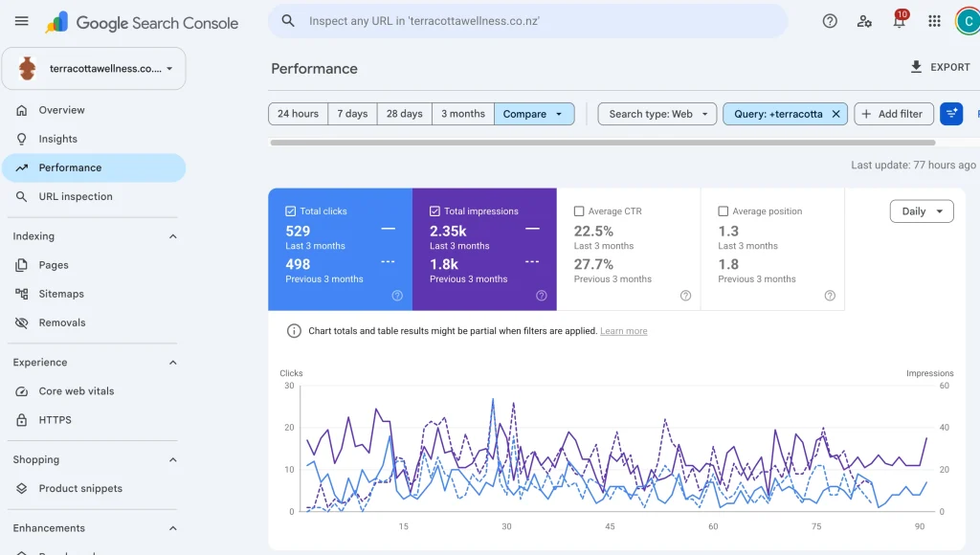The width and height of the screenshot is (980, 555).
Task: Collapse the Experience section
Action: (173, 363)
